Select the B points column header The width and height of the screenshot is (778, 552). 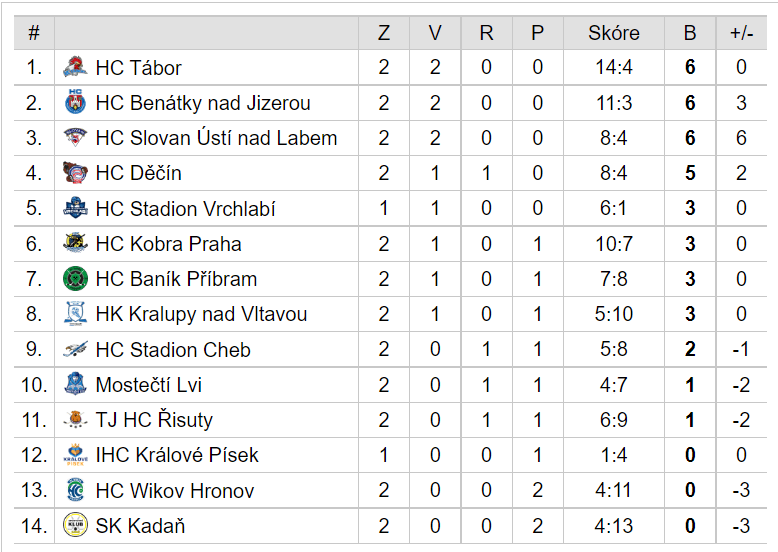pyautogui.click(x=690, y=33)
